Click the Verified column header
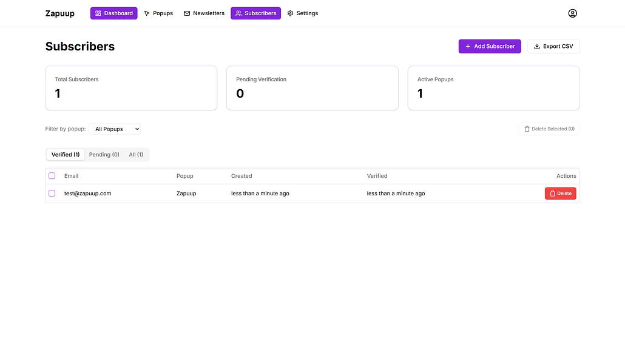Image resolution: width=625 pixels, height=364 pixels. click(x=377, y=176)
